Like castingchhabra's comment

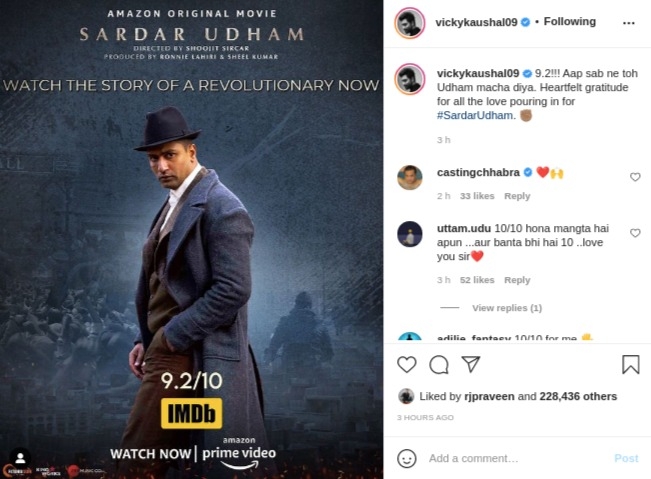point(635,177)
